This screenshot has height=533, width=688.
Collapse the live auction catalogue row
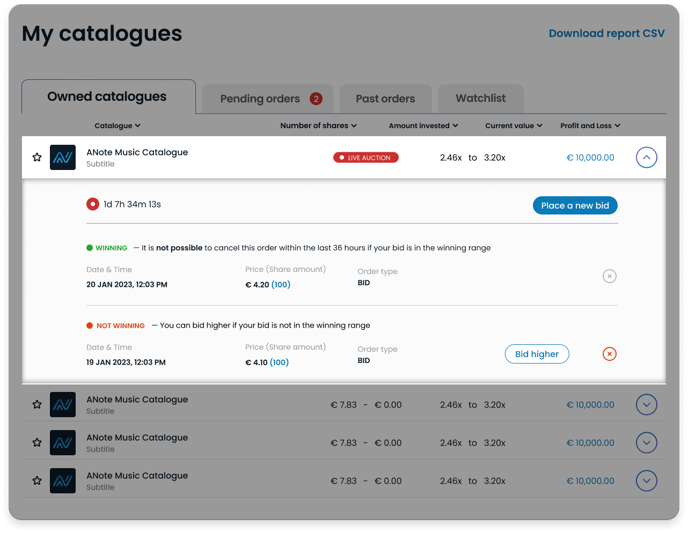pyautogui.click(x=646, y=157)
